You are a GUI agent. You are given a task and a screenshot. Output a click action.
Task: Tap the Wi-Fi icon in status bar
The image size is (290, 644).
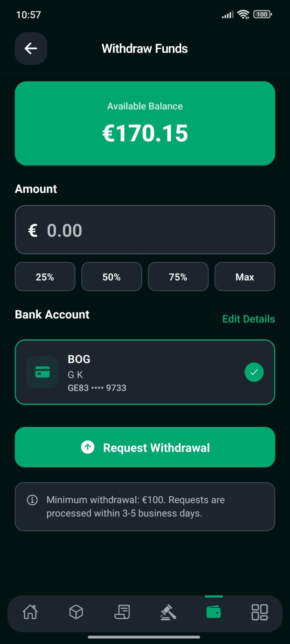[243, 14]
